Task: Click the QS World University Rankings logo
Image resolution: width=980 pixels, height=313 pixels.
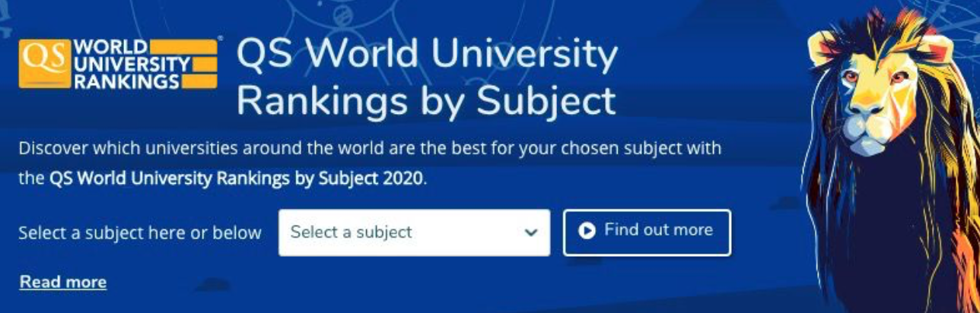Action: (x=118, y=63)
